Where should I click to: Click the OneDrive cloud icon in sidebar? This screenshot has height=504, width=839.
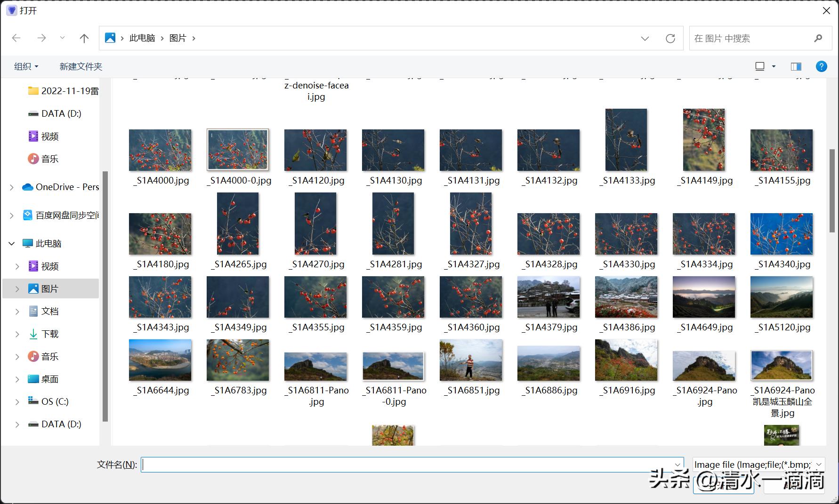(27, 187)
